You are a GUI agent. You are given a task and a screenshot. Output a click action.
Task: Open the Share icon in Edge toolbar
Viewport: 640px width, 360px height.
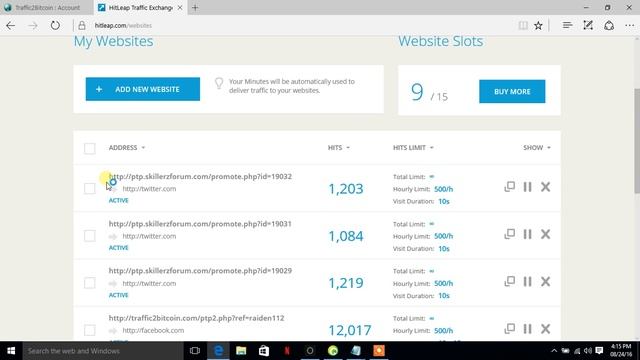[x=609, y=25]
